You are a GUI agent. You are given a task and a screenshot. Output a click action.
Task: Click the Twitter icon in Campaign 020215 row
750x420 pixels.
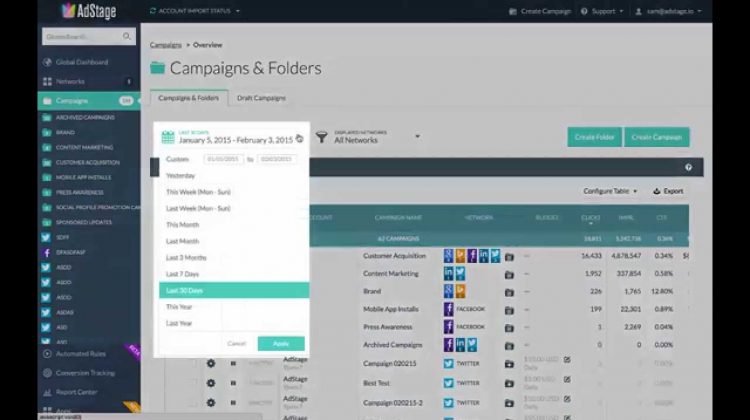click(x=448, y=364)
